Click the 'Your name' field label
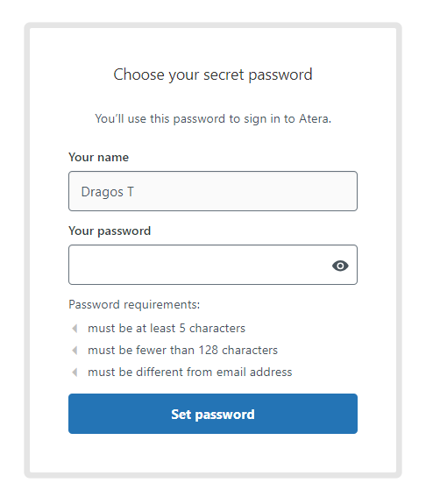Viewport: 426px width, 504px height. (x=99, y=157)
